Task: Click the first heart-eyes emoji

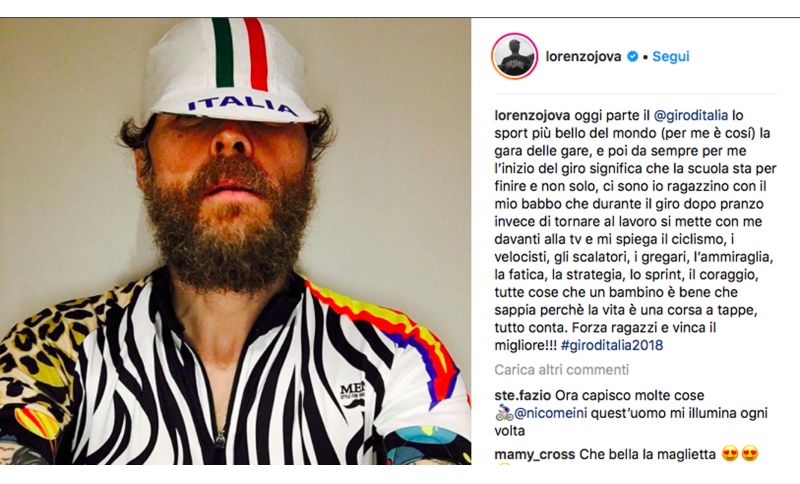Action: pos(731,454)
